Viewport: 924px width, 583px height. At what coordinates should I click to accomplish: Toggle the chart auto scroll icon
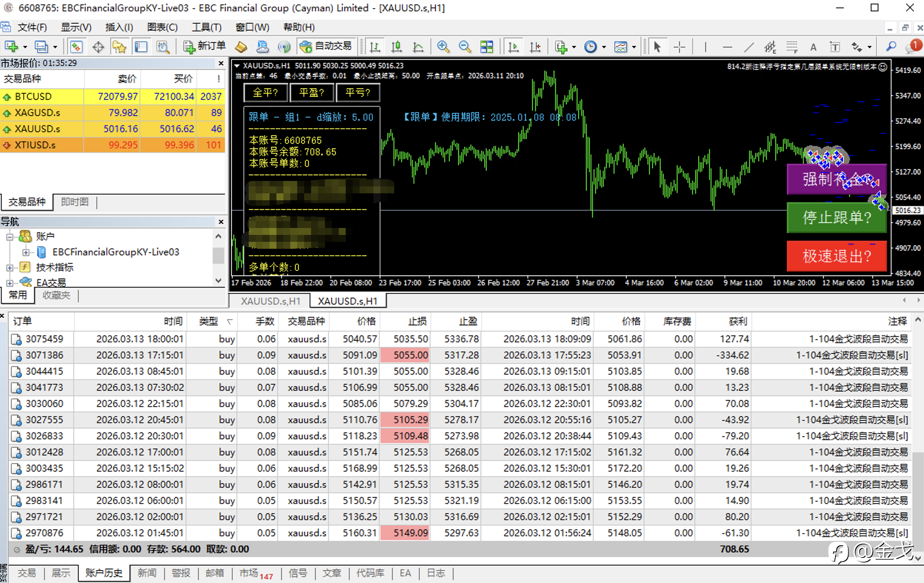click(x=514, y=47)
